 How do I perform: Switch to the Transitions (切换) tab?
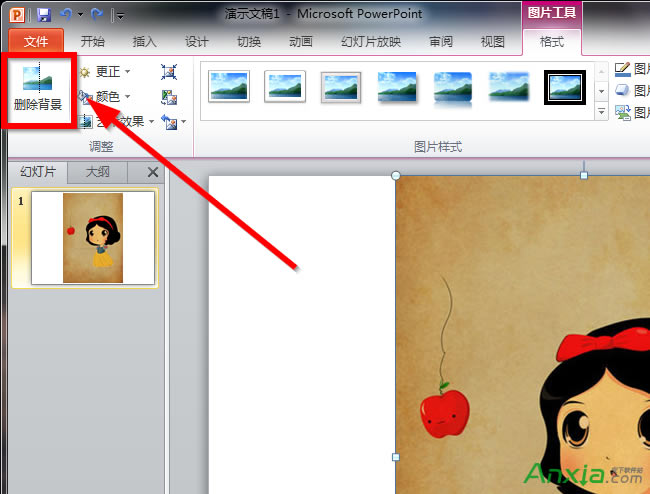[249, 41]
